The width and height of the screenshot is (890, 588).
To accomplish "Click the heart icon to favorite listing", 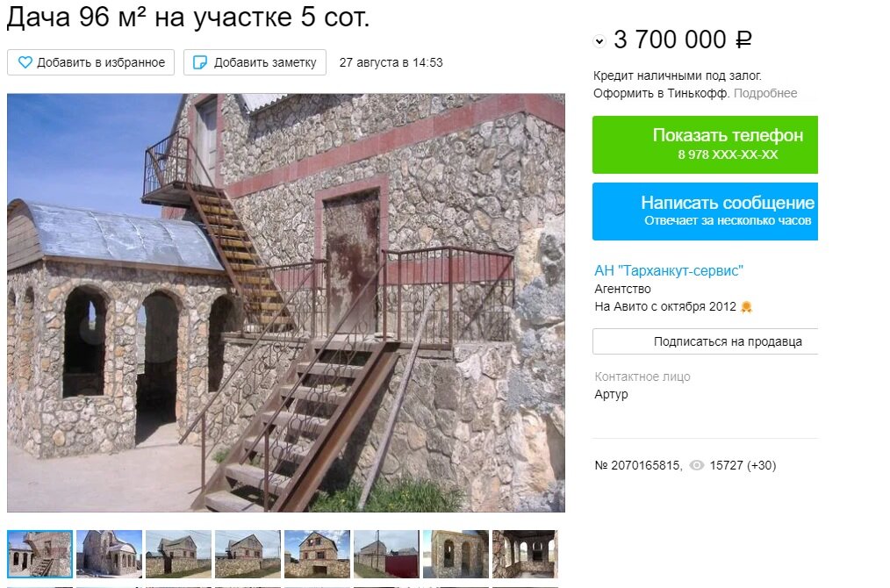I will click(x=25, y=62).
